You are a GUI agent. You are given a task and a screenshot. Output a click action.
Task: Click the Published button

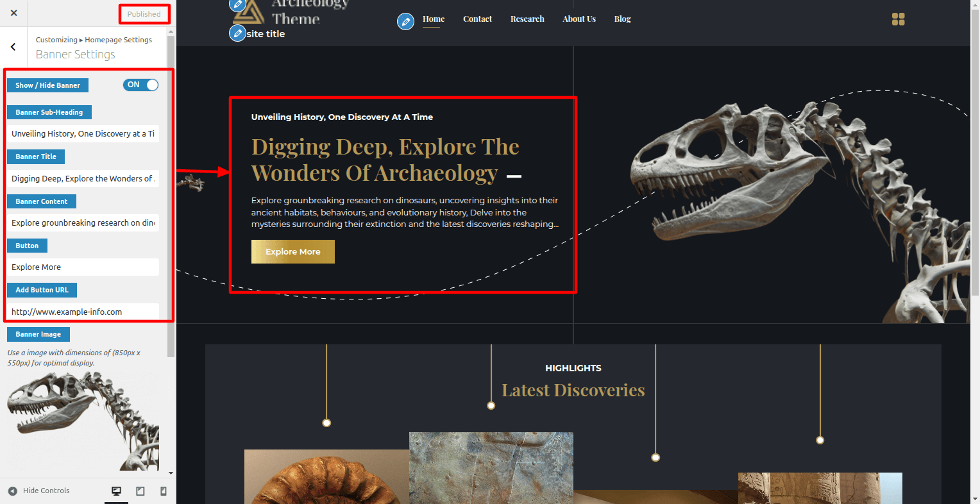point(144,14)
